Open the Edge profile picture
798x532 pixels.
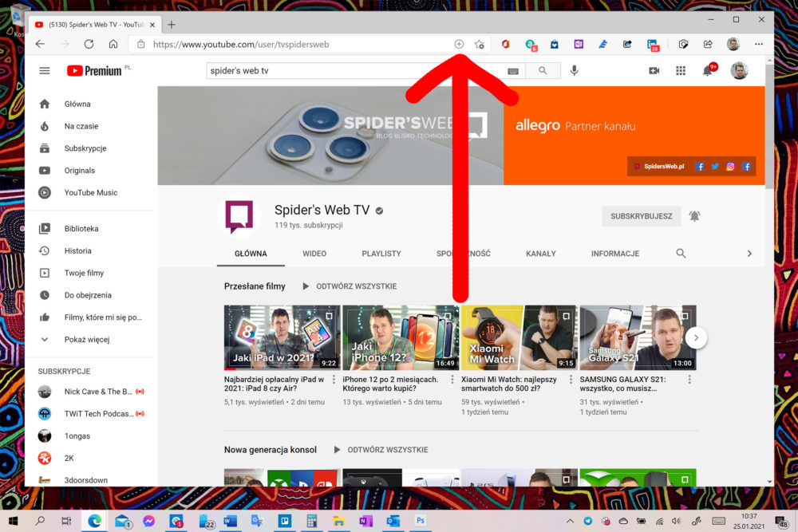coord(733,44)
